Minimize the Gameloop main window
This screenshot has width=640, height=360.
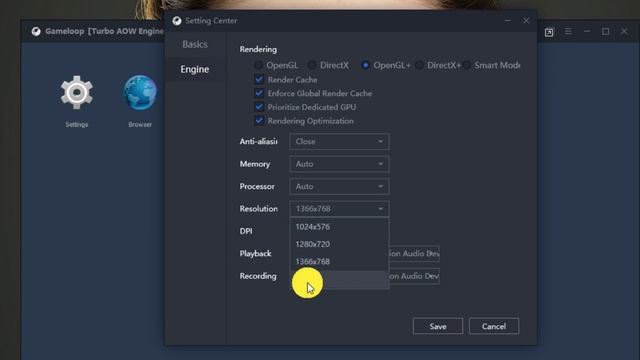587,31
